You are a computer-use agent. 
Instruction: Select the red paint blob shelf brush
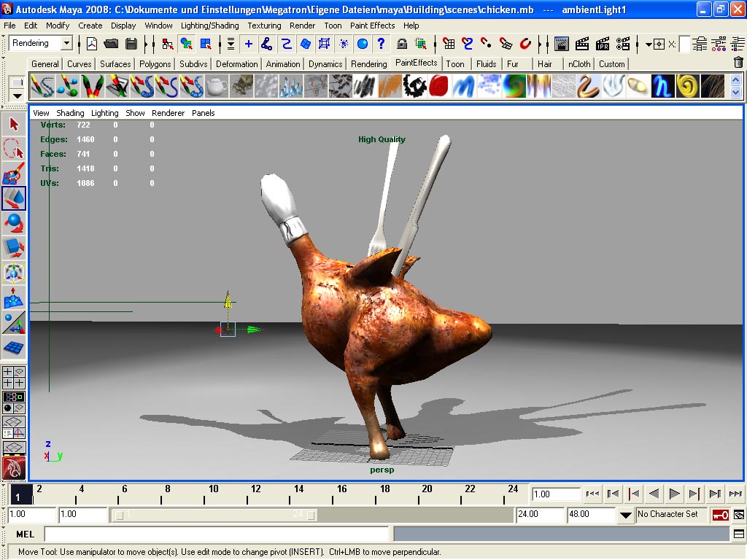(438, 87)
